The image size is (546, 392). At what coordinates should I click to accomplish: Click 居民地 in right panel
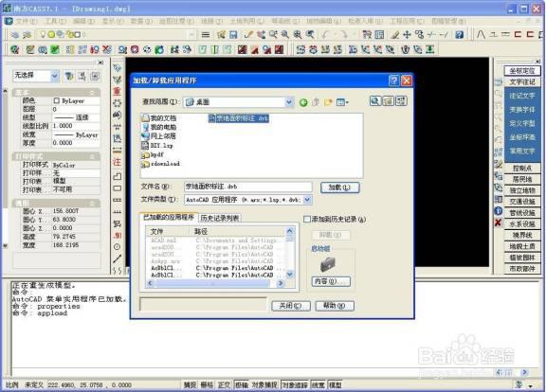click(x=522, y=179)
